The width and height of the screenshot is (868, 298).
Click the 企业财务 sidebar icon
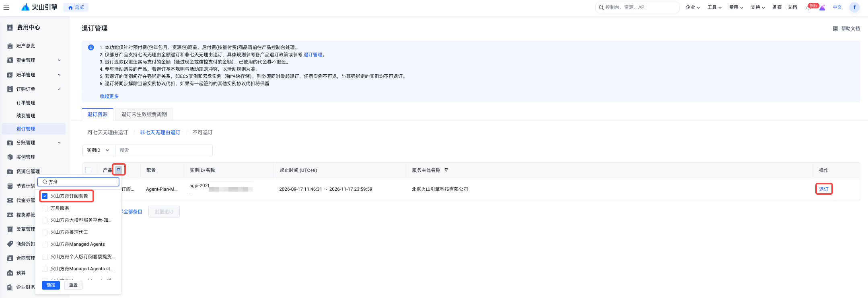(x=10, y=287)
